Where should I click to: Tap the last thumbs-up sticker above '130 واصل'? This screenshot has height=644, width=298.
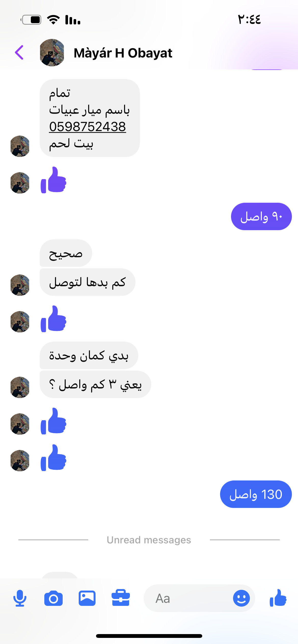tap(53, 458)
